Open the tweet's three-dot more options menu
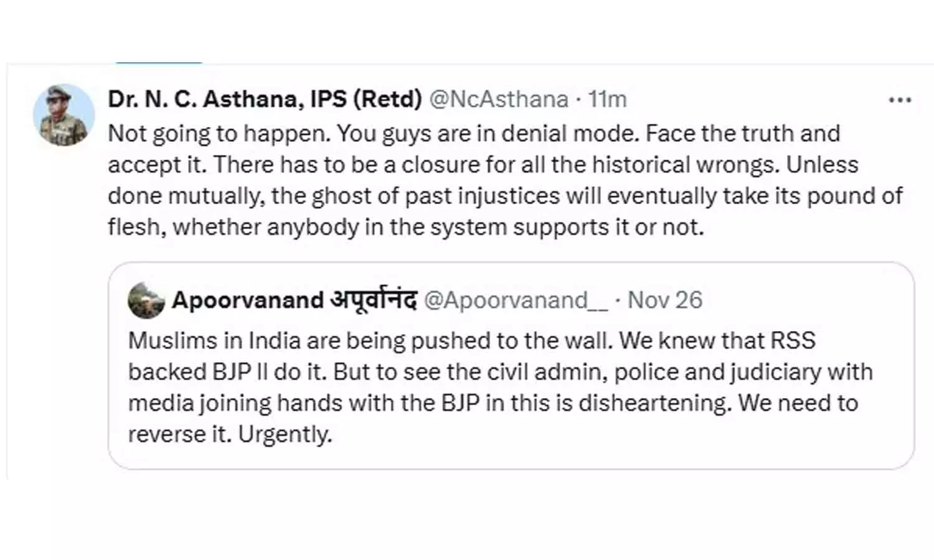The width and height of the screenshot is (934, 560). tap(900, 100)
